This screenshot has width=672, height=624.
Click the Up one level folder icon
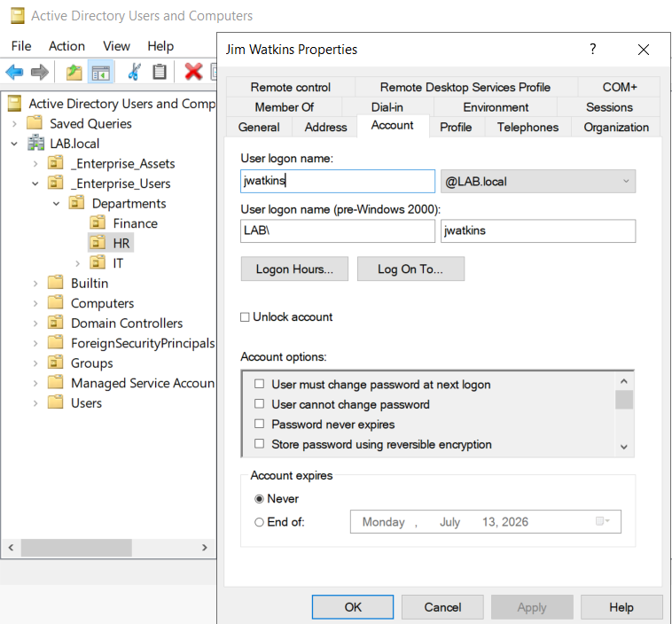click(74, 72)
